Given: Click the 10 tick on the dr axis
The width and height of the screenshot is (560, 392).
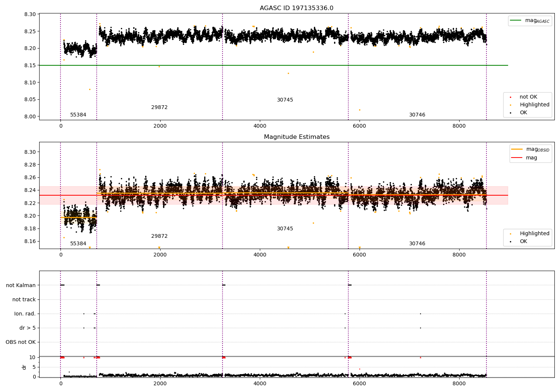Looking at the screenshot, I should pos(32,357).
